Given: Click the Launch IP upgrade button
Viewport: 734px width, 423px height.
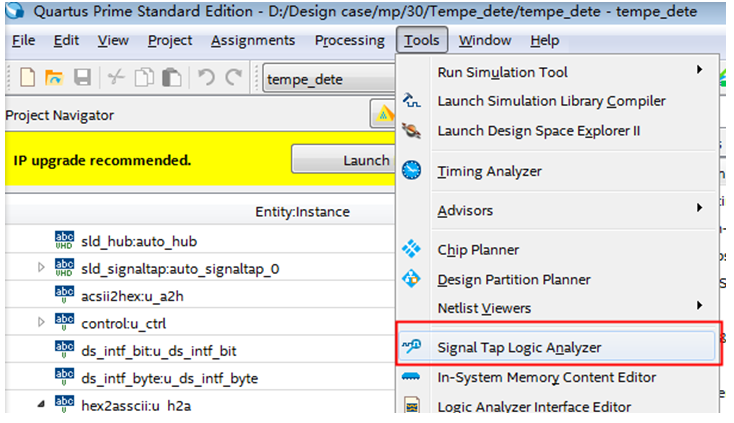Looking at the screenshot, I should [344, 160].
